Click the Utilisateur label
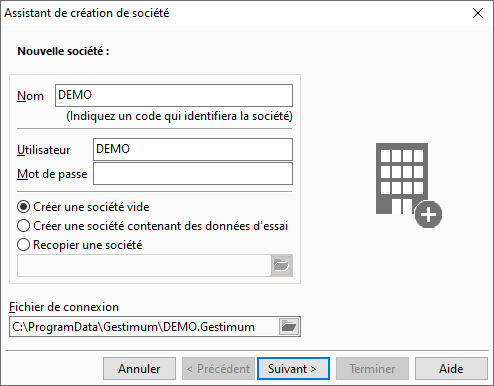 [x=44, y=150]
